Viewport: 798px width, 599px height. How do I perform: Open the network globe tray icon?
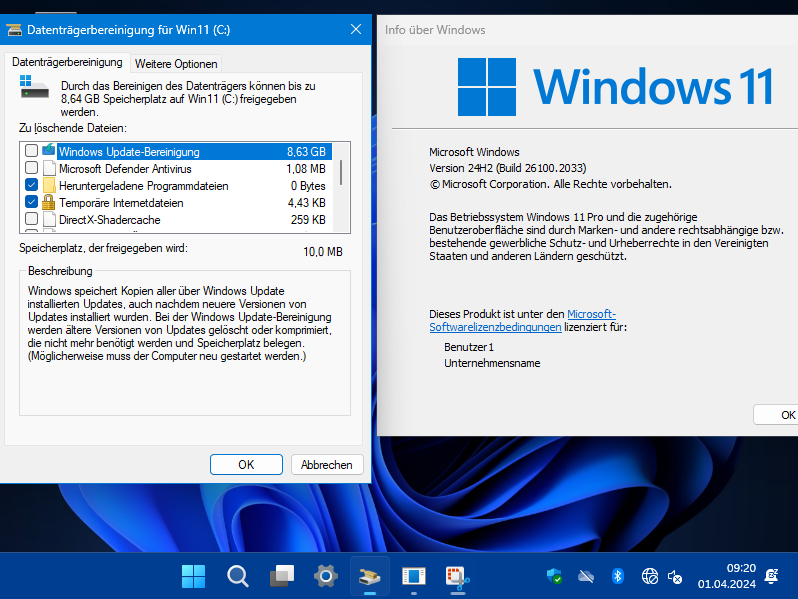click(x=650, y=577)
